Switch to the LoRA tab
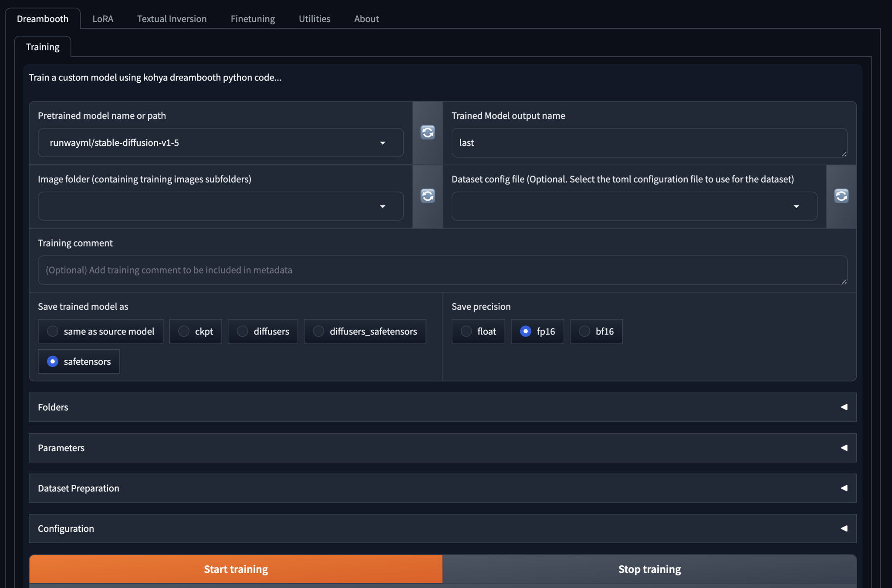Viewport: 892px width, 588px height. [x=103, y=19]
